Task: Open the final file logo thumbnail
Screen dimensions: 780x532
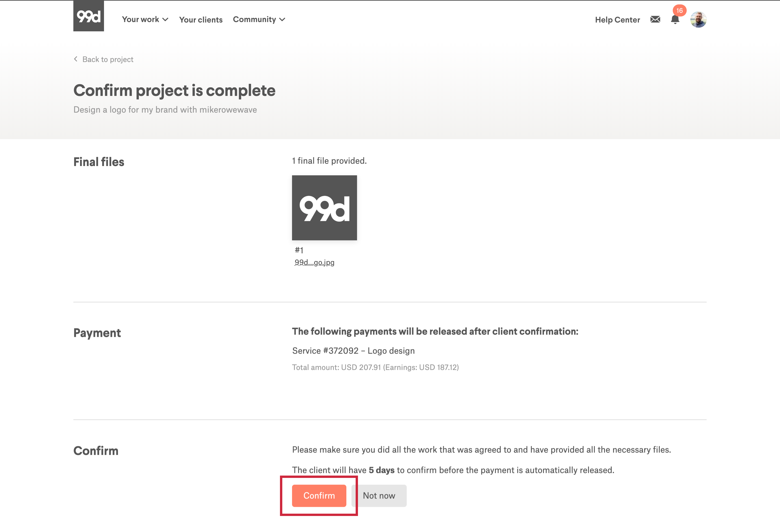Action: (324, 208)
